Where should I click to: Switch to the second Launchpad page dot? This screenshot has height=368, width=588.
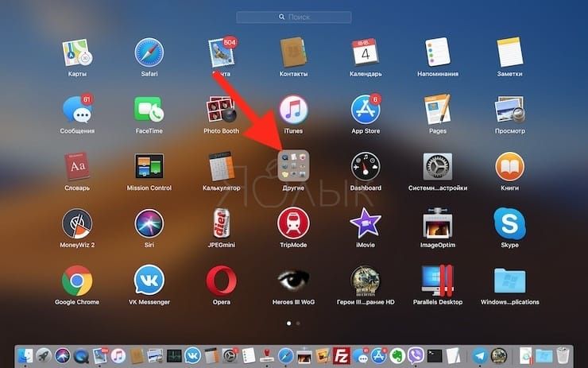point(298,323)
